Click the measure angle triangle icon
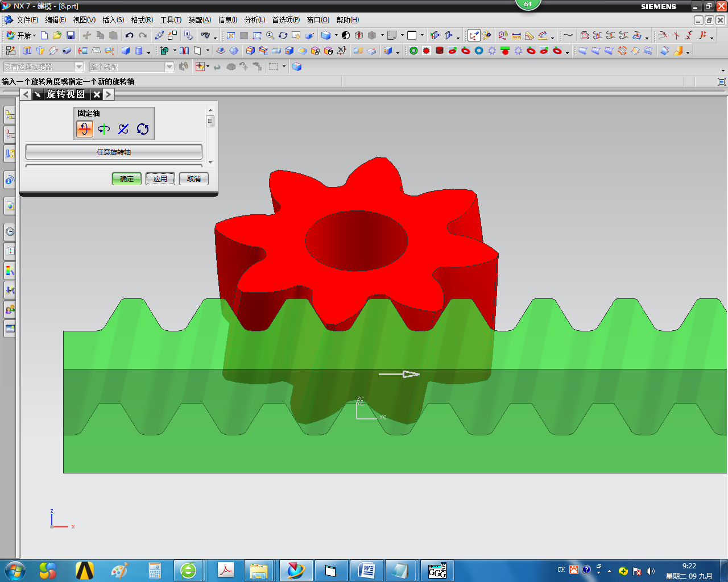 (530, 35)
